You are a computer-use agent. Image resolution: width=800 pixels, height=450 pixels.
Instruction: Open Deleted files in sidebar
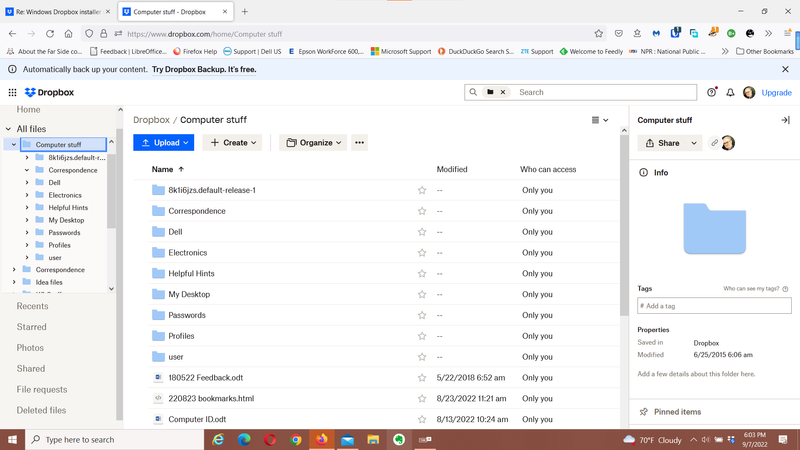[x=41, y=410]
